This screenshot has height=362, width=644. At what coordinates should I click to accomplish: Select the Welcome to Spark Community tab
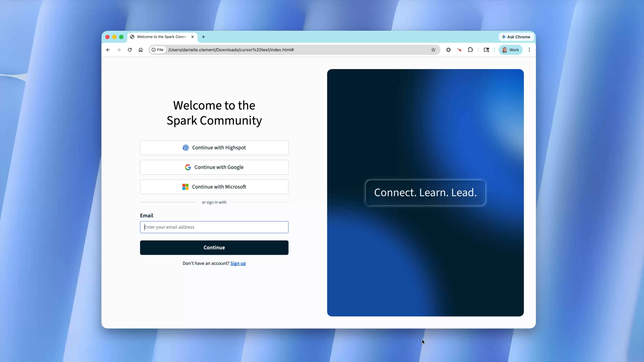[161, 37]
